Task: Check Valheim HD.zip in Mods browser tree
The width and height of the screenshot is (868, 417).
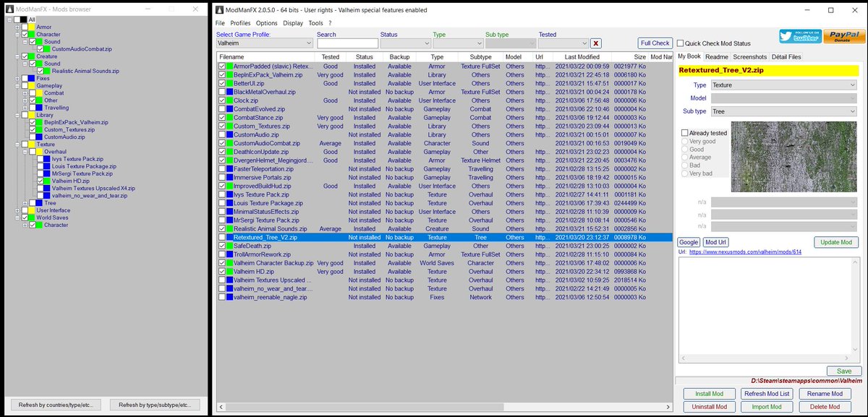Action: pos(40,181)
